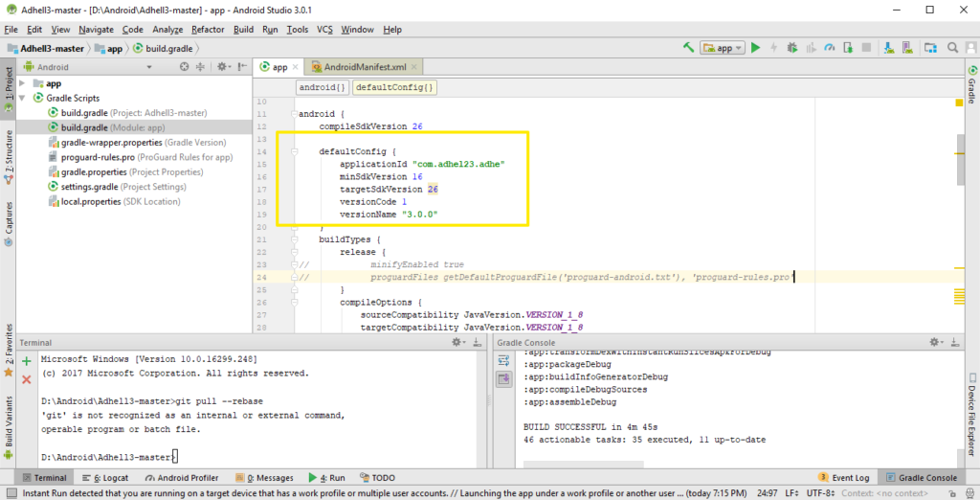Open the Android Profiler gauge icon in toolbar
The image size is (980, 500).
tap(830, 48)
